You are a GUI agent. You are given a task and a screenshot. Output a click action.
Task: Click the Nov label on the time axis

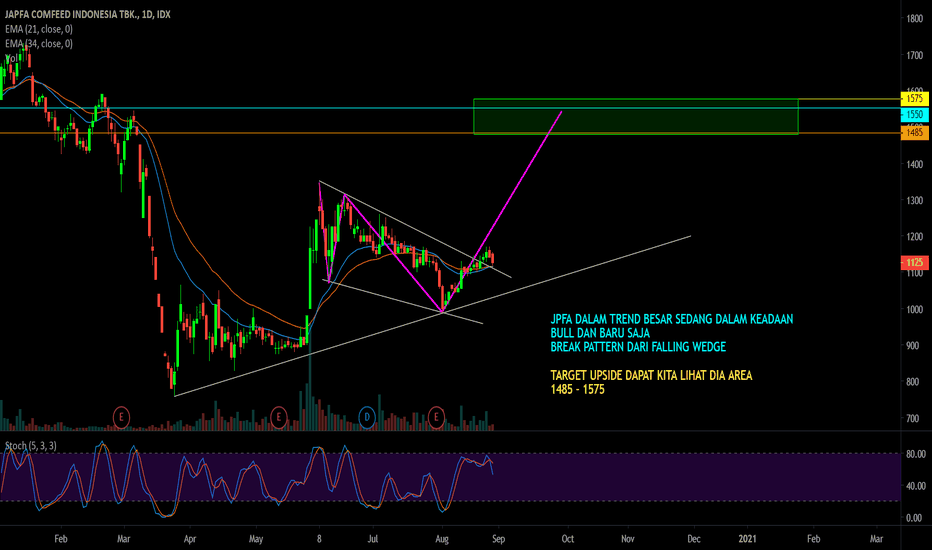[628, 539]
